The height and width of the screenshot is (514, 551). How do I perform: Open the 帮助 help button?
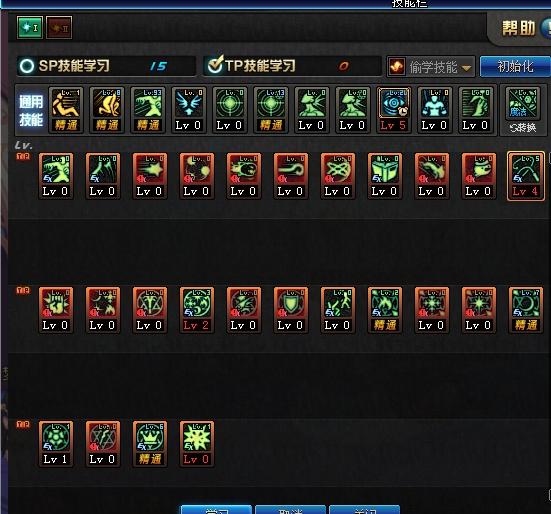click(519, 28)
